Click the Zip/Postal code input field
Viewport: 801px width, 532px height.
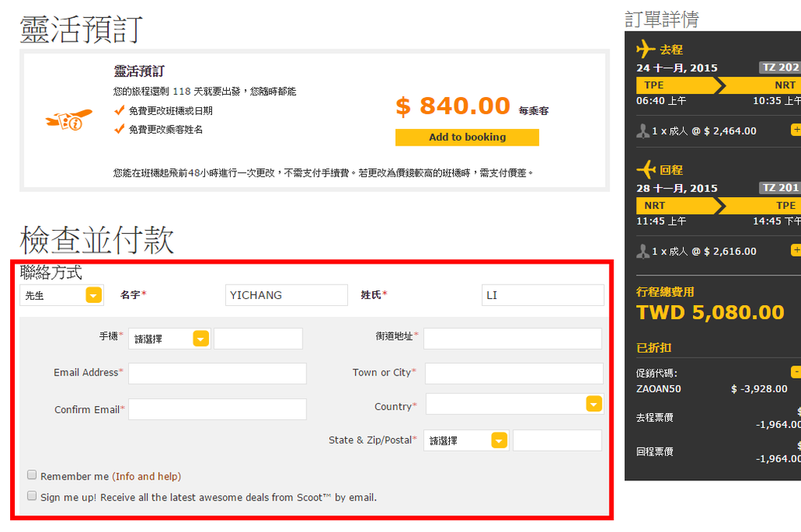pos(557,440)
